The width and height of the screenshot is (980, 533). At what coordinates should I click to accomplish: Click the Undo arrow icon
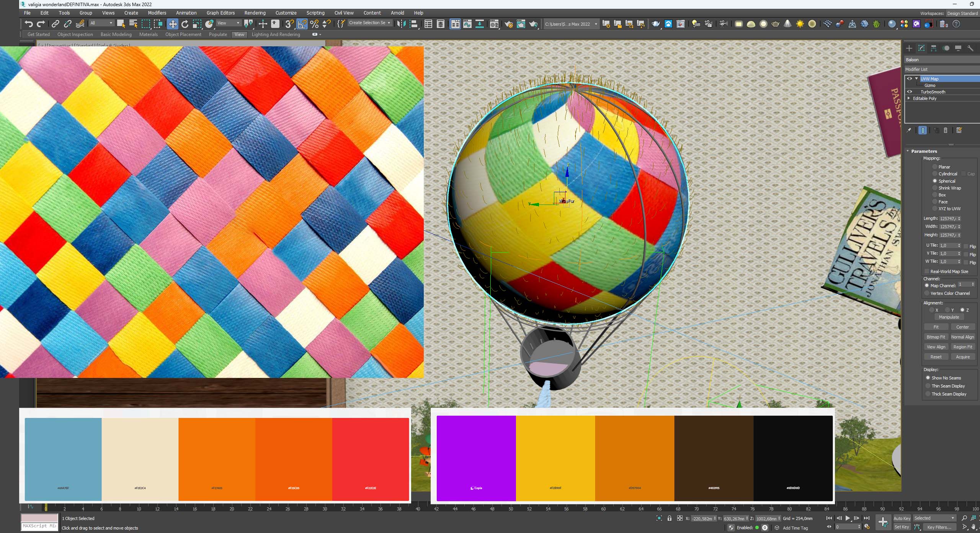coord(28,24)
